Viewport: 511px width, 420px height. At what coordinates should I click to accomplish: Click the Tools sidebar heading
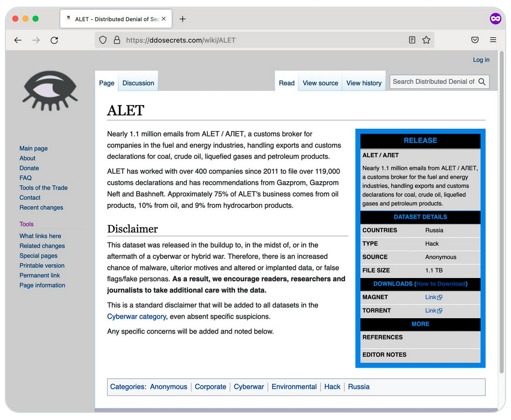27,224
